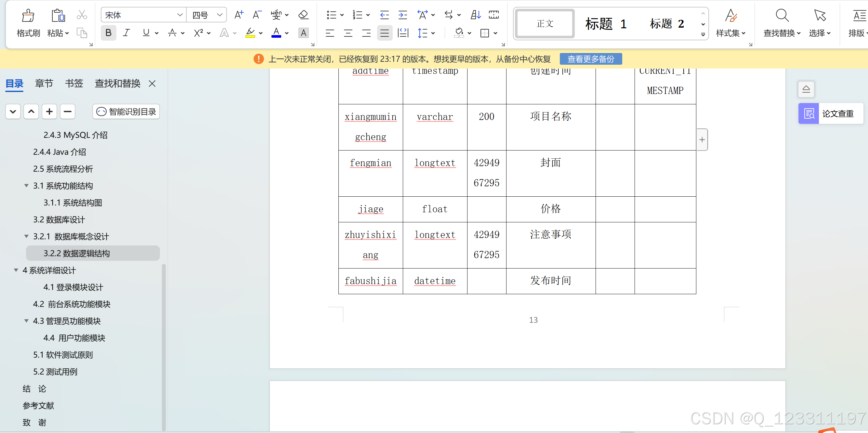
Task: Decrease font size with A- icon
Action: [x=257, y=15]
